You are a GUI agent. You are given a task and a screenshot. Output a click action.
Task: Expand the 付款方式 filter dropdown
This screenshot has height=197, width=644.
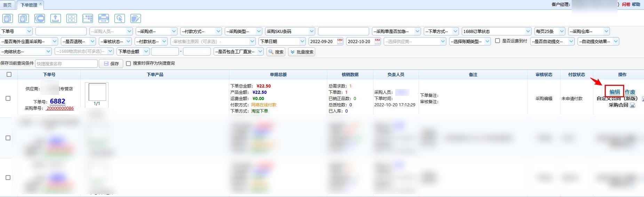(201, 31)
